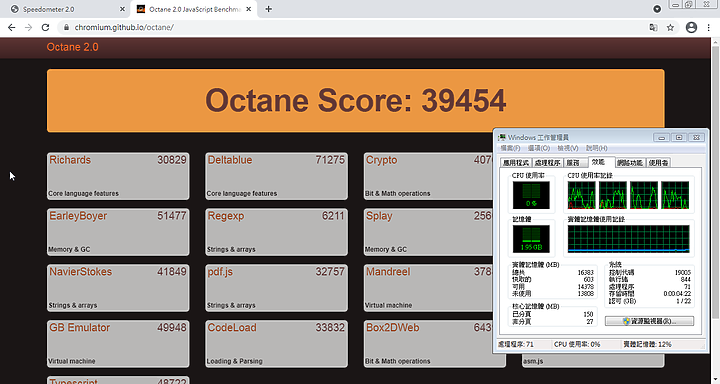This screenshot has width=720, height=384.
Task: Open 資源監視器(R) resource monitor button
Action: coord(649,321)
